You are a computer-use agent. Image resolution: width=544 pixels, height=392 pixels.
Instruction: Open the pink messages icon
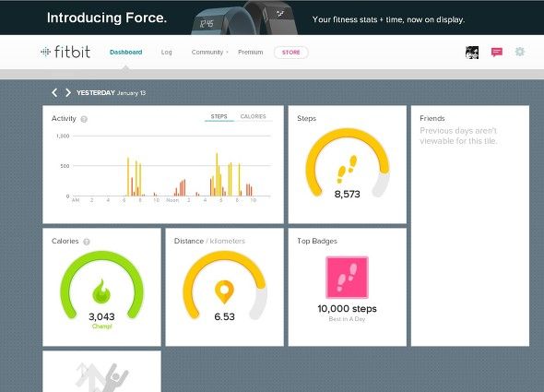(496, 53)
